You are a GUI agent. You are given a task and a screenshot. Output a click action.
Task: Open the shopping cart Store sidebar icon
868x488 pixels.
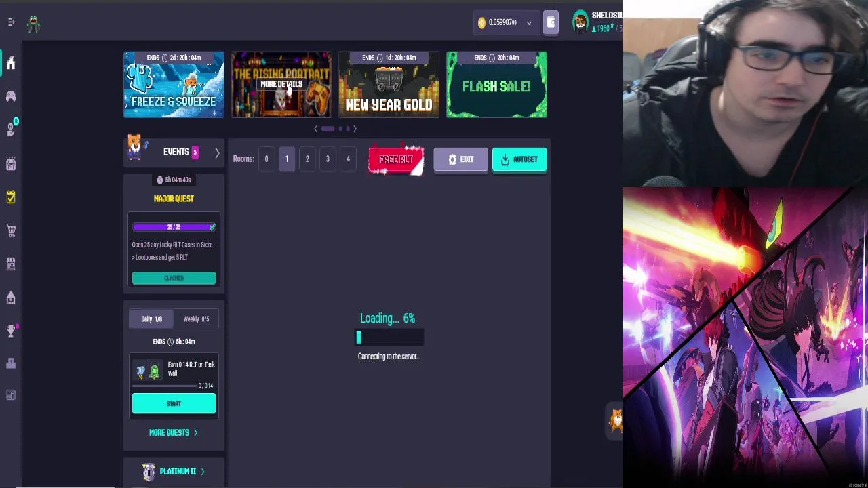[x=11, y=230]
